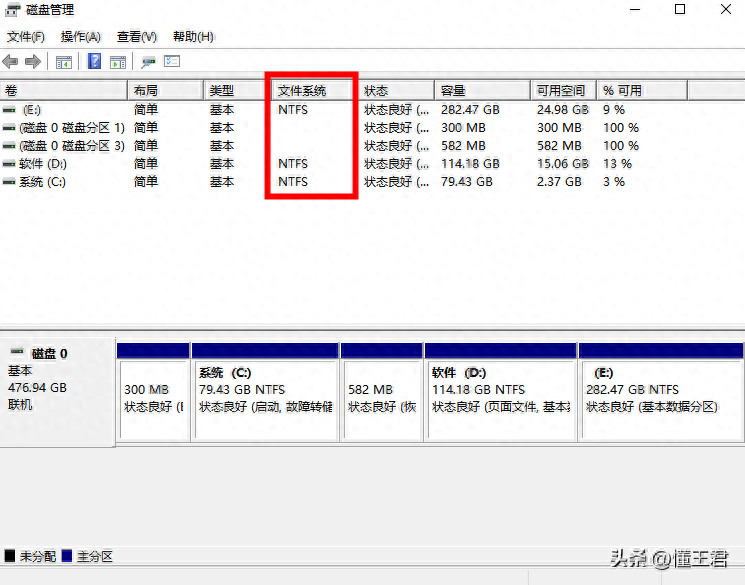Click the connect/refresh disk toolbar icon
This screenshot has height=585, width=745.
tap(148, 62)
